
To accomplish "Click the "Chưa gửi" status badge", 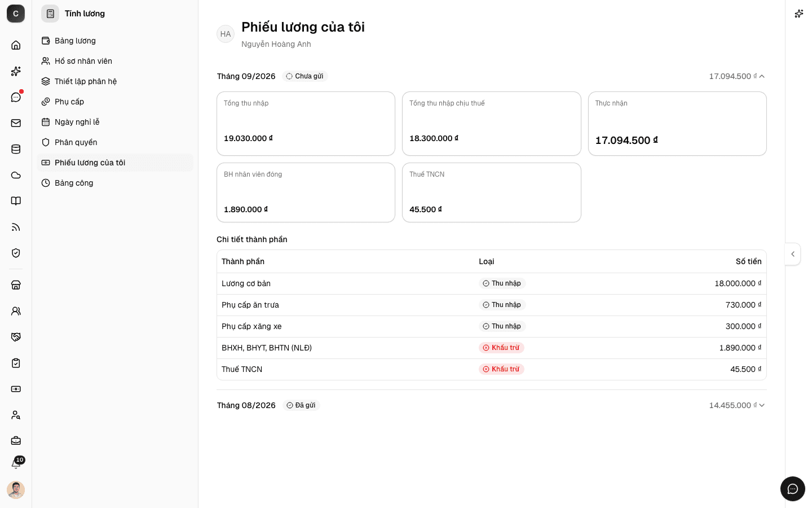I will (305, 76).
